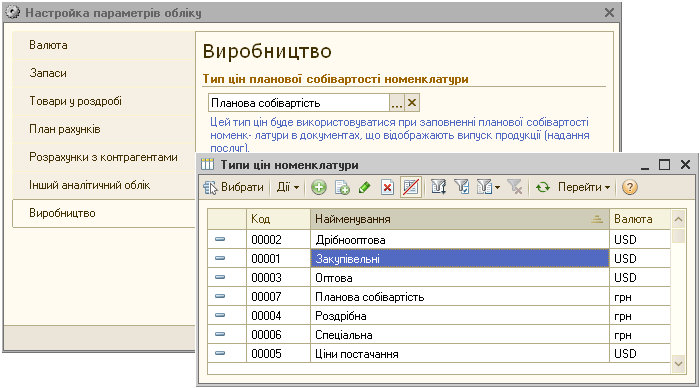Select the Валюта section tab
This screenshot has width=700, height=388.
[104, 45]
